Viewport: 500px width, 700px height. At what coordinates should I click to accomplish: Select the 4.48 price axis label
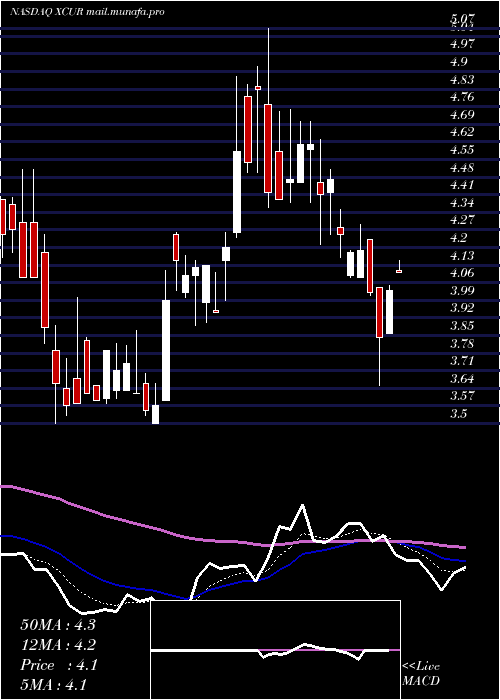464,167
